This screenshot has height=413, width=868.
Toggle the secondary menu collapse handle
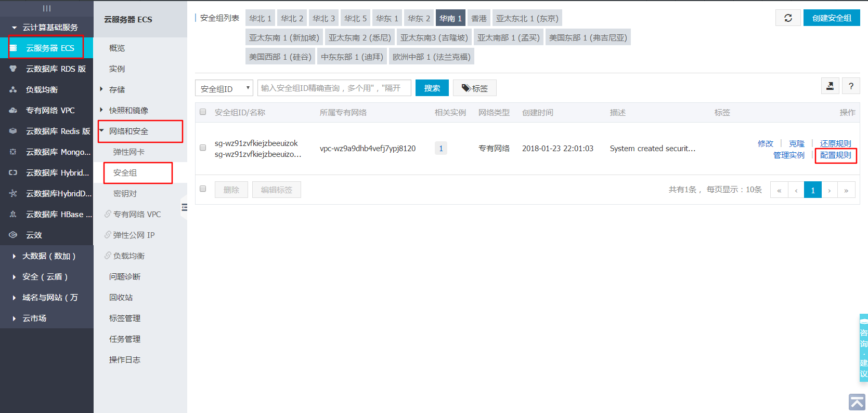point(184,207)
